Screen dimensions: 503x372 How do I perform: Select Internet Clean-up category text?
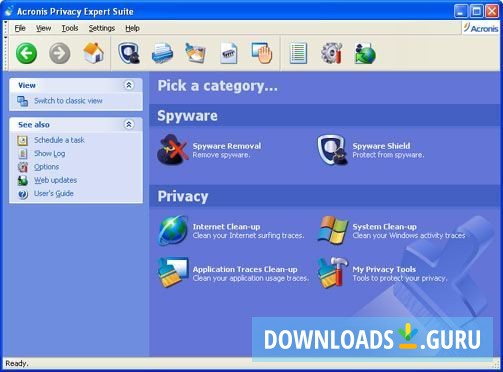[x=226, y=227]
